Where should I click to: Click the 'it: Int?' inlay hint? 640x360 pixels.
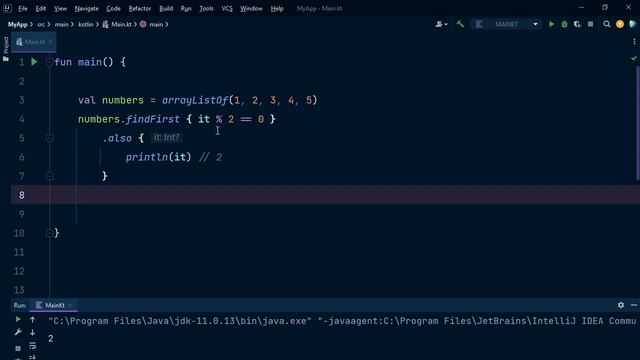pyautogui.click(x=166, y=138)
